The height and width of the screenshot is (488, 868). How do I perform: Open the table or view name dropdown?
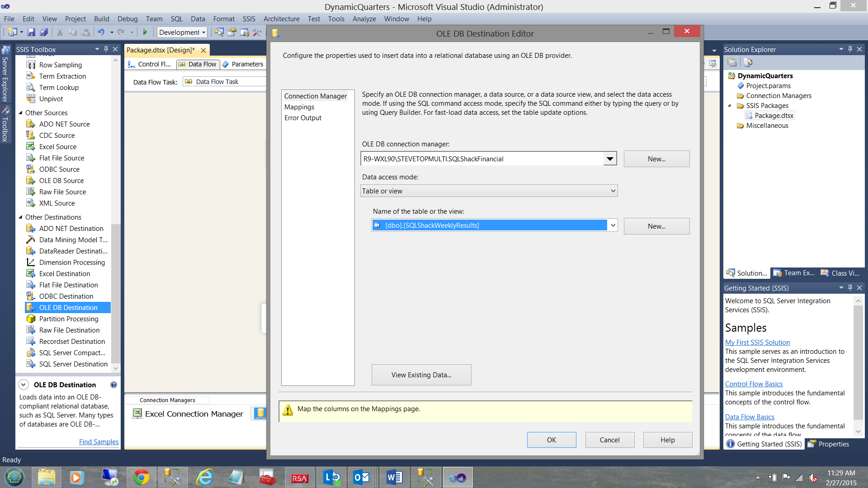point(613,225)
